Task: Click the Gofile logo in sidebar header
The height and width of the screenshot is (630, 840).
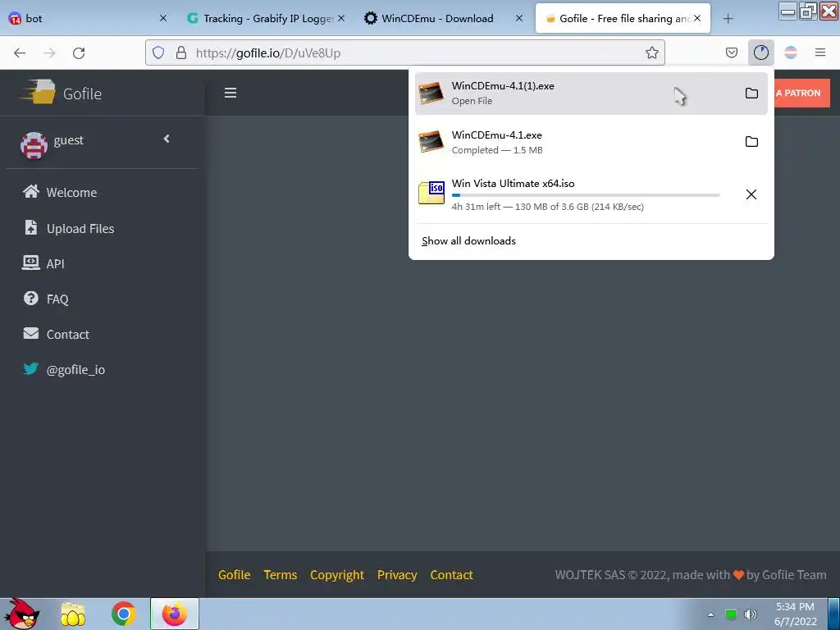Action: coord(61,93)
